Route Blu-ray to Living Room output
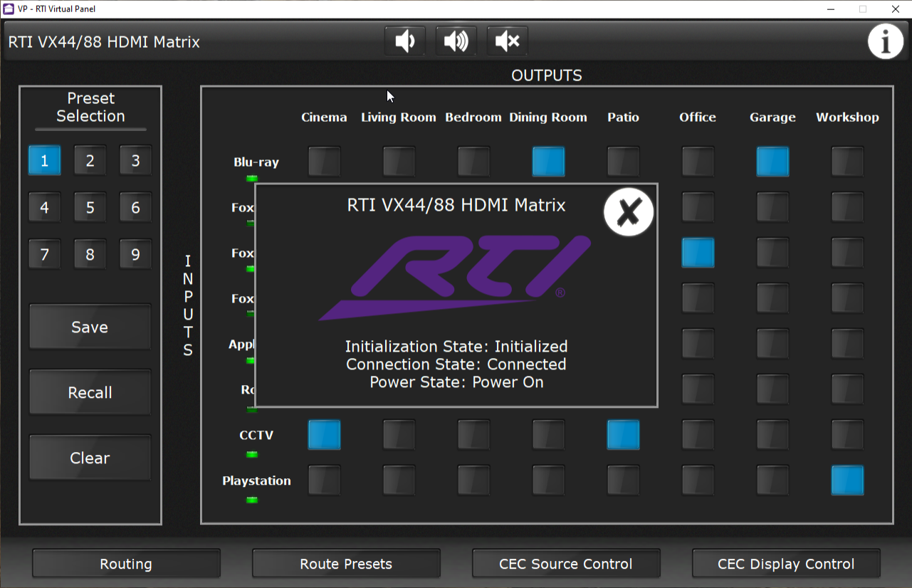This screenshot has height=588, width=912. tap(399, 162)
